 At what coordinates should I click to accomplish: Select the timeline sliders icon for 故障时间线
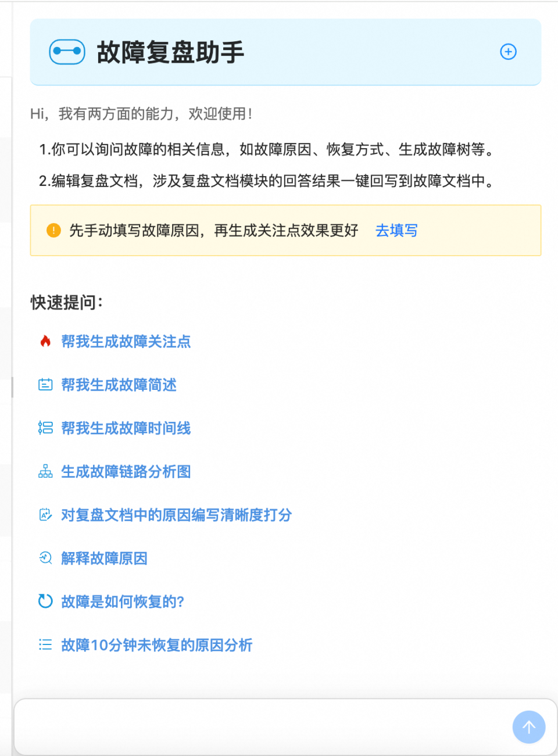(x=45, y=428)
